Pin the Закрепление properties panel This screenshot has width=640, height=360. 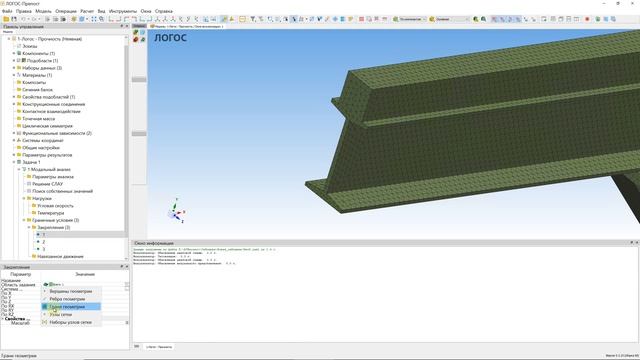pyautogui.click(x=122, y=267)
